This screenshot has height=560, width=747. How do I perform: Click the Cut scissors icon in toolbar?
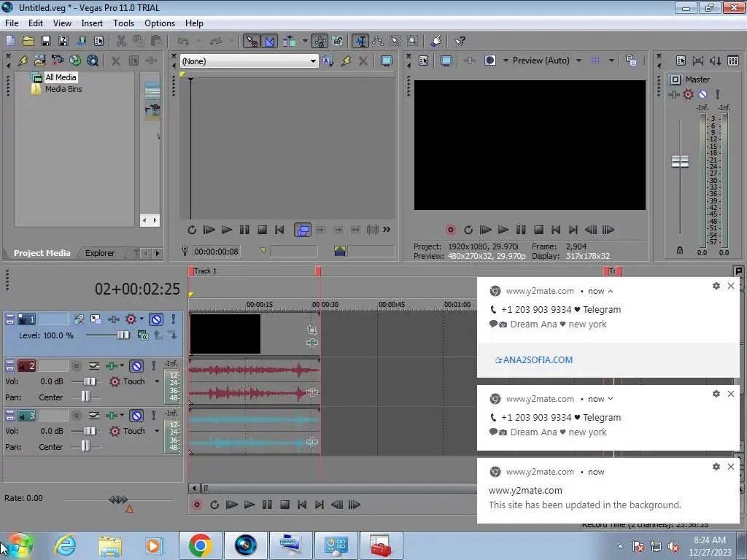point(121,41)
